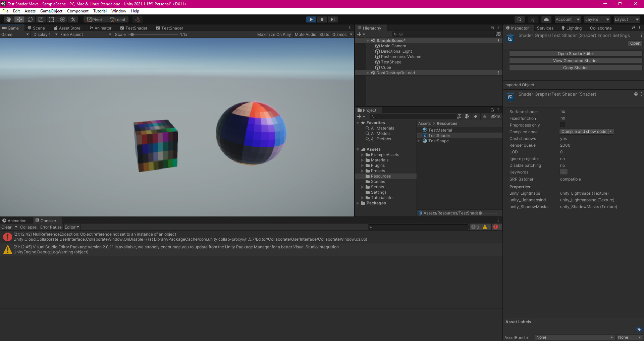Select the Hand tool in the toolbar
This screenshot has height=341, width=644.
[8, 19]
